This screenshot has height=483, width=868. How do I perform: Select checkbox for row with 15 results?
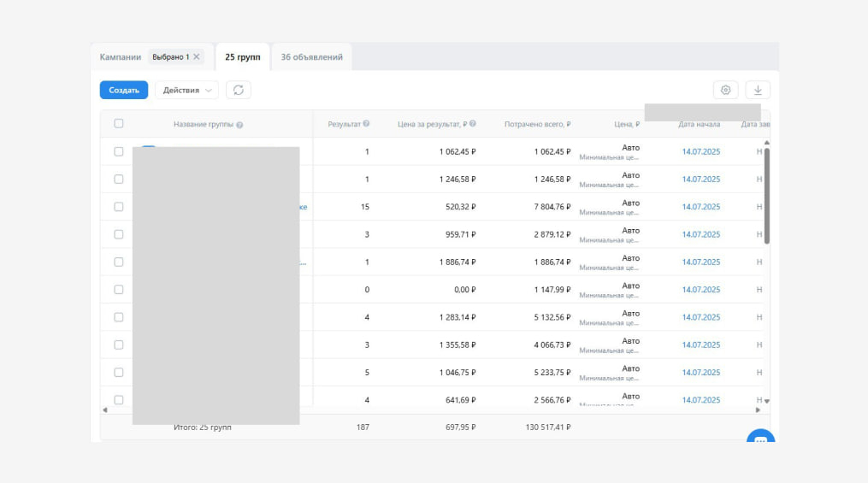click(119, 207)
